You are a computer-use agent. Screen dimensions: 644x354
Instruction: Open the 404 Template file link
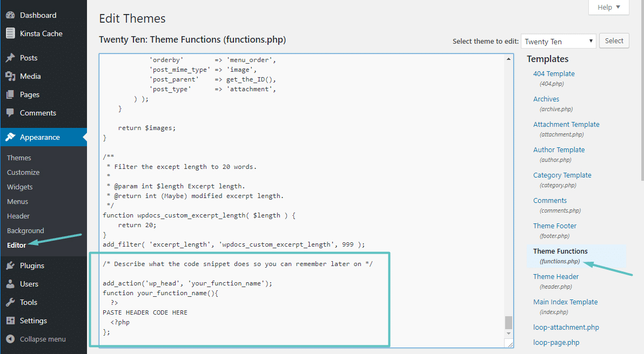coord(554,74)
